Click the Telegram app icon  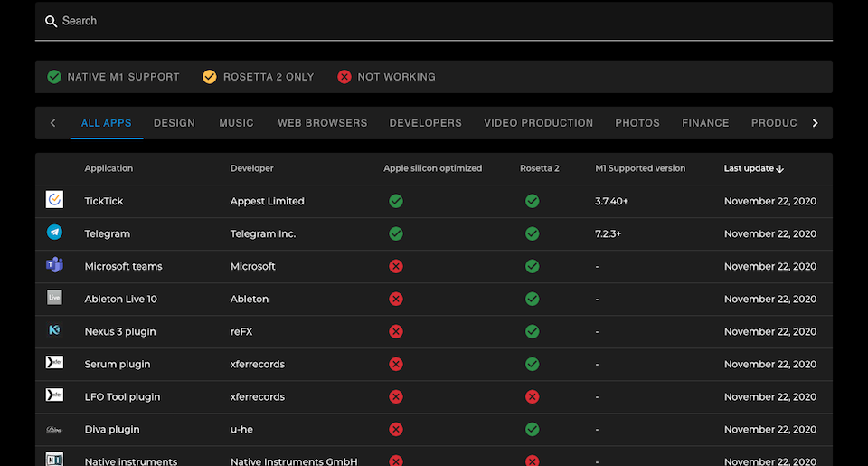[x=54, y=233]
